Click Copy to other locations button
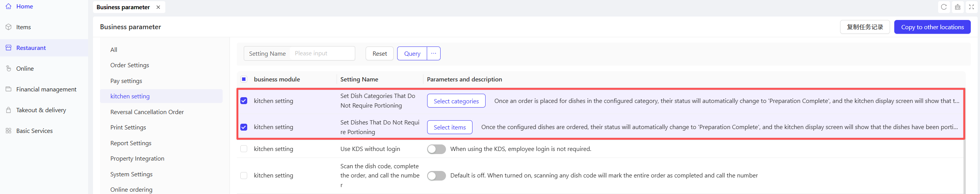This screenshot has height=194, width=980. pyautogui.click(x=932, y=27)
